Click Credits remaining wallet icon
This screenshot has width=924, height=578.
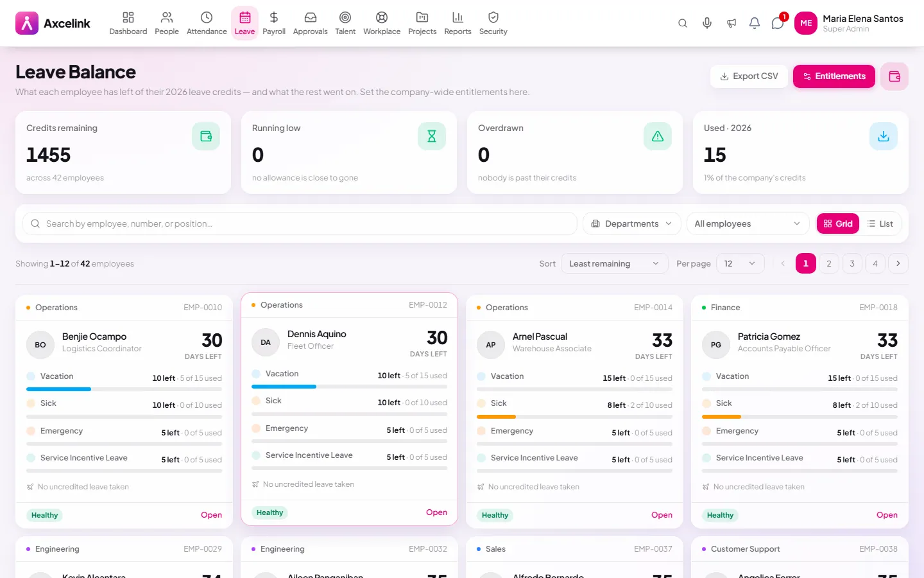206,136
